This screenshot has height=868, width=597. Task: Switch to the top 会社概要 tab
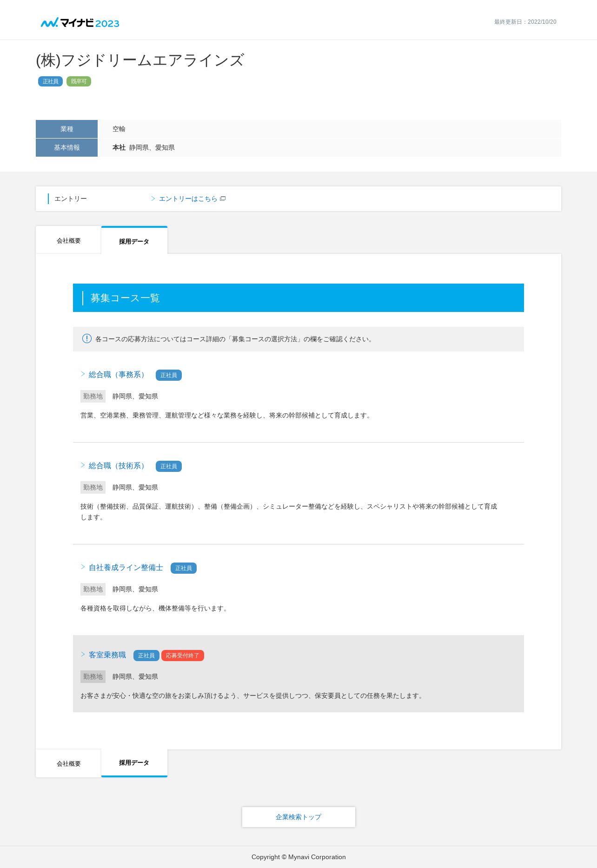click(68, 240)
